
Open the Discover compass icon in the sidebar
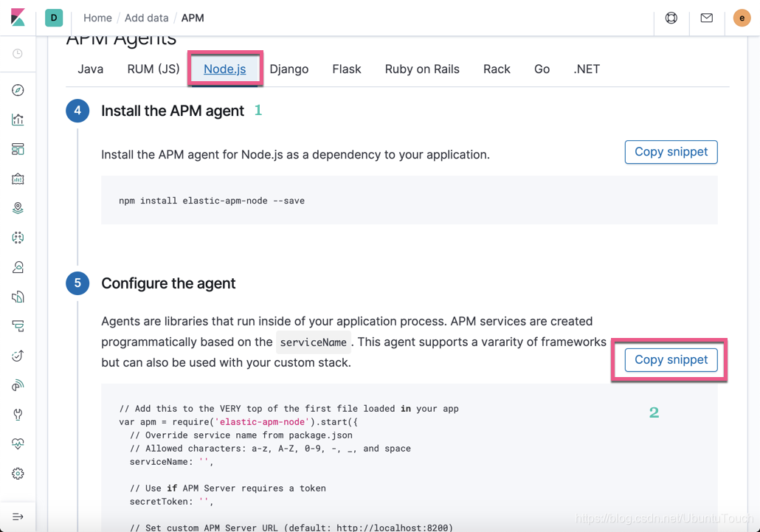click(18, 90)
